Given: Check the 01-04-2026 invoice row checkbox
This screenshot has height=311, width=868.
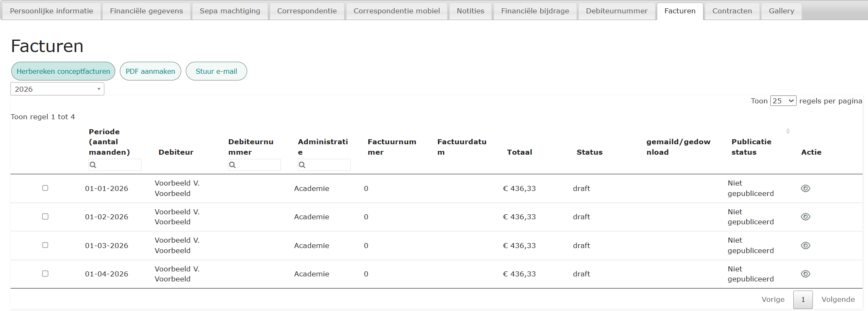Looking at the screenshot, I should pos(45,273).
